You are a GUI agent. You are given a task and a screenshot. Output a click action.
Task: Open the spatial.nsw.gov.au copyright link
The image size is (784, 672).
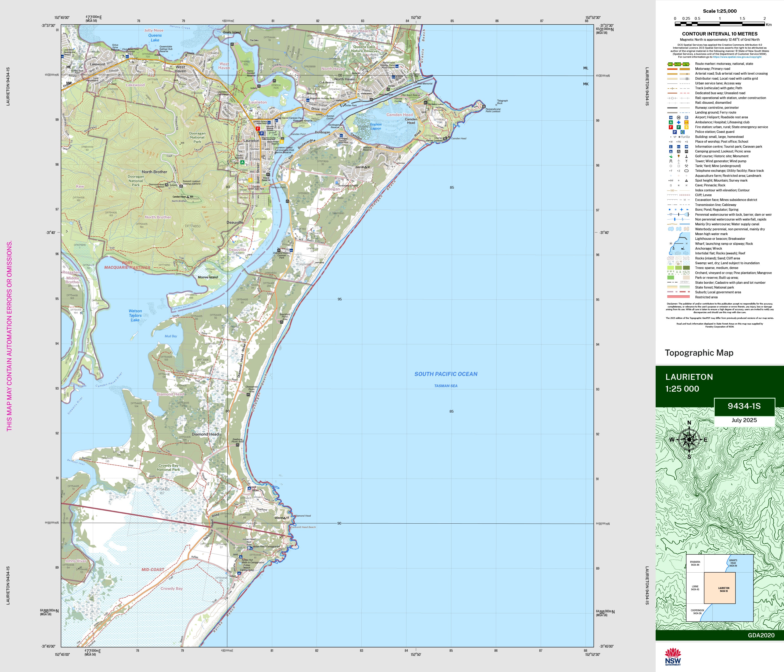pyautogui.click(x=737, y=57)
